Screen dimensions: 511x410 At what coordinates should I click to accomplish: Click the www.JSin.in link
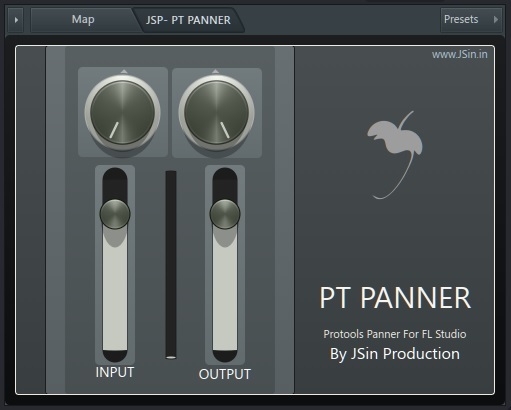tap(460, 54)
